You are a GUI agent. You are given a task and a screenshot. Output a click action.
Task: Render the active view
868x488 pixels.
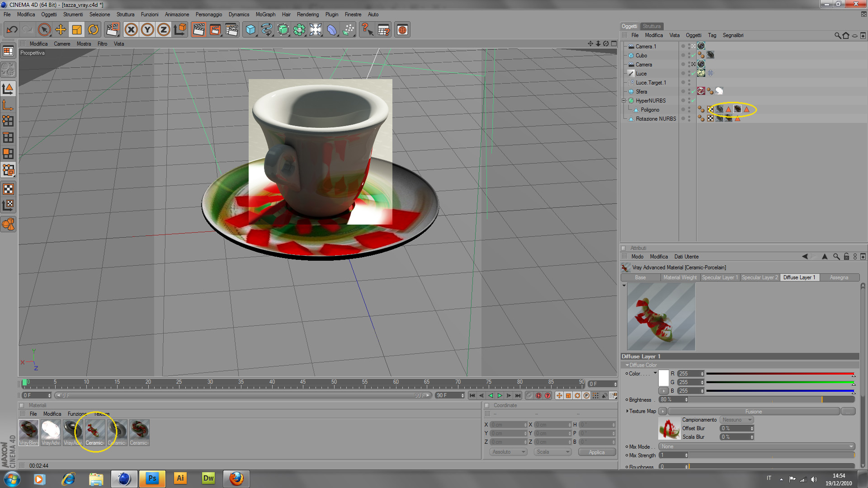coord(198,30)
